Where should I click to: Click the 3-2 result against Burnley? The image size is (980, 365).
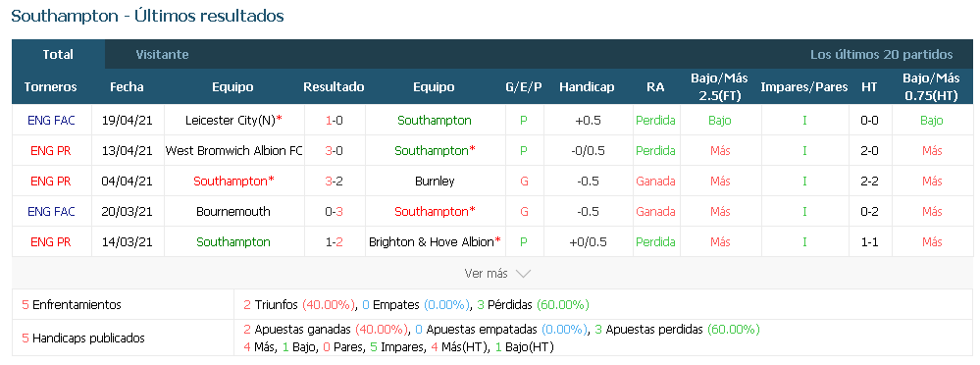click(x=334, y=182)
